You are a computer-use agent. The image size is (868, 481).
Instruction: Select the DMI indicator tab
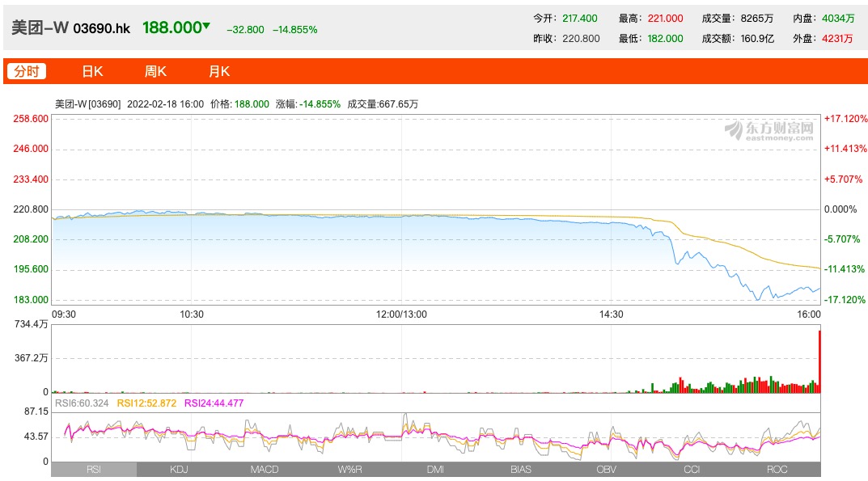(436, 470)
